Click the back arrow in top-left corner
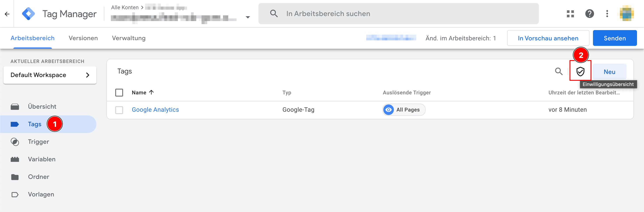 click(x=7, y=14)
